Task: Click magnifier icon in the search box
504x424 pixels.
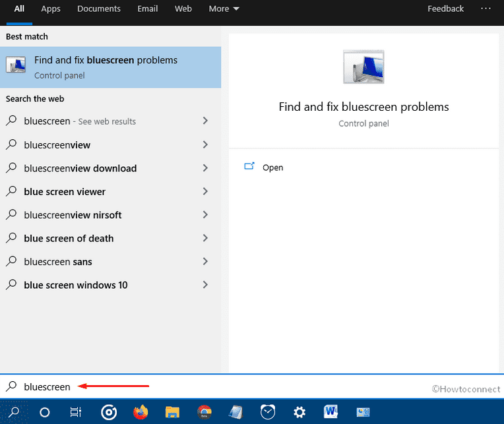Action: (11, 386)
